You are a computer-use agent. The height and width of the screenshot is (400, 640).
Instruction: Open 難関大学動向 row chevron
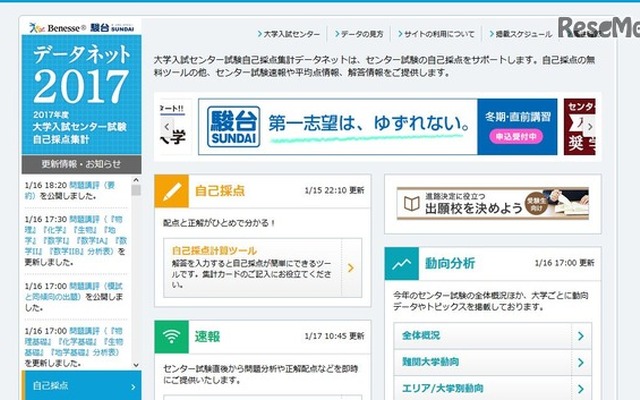(581, 362)
